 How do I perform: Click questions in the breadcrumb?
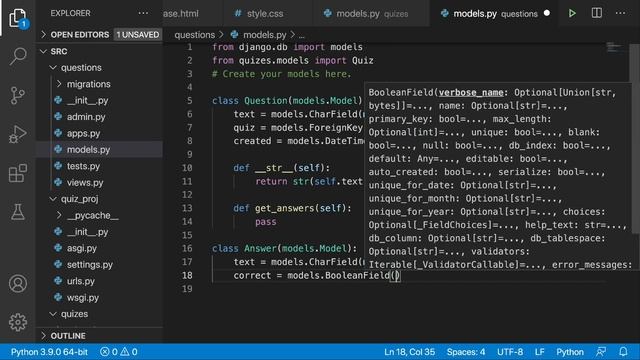coord(194,35)
